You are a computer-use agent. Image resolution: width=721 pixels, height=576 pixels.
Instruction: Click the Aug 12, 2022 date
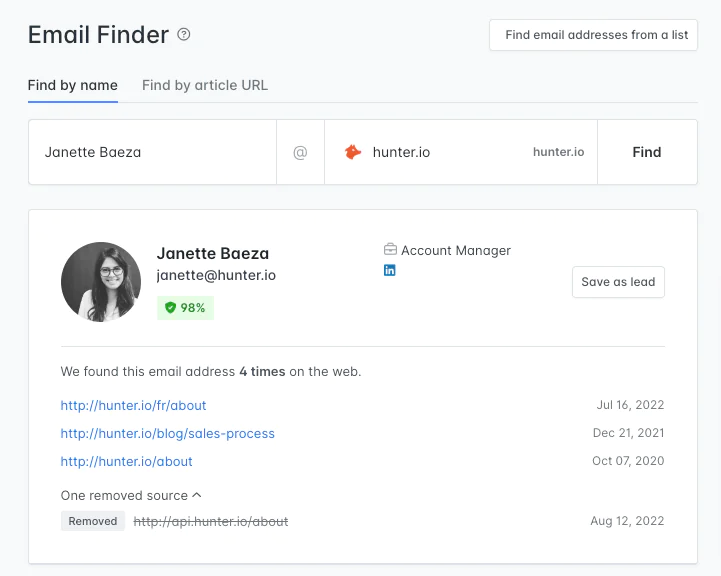point(627,521)
